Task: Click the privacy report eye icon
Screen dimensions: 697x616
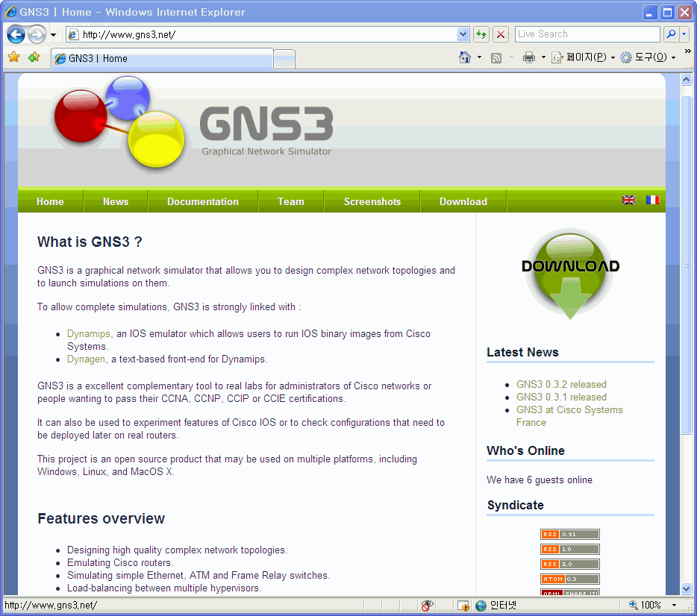Action: click(427, 606)
